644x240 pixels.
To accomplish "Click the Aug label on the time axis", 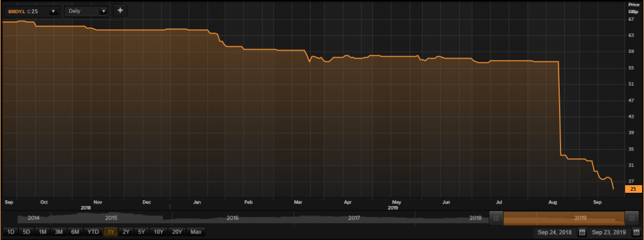I will point(552,202).
